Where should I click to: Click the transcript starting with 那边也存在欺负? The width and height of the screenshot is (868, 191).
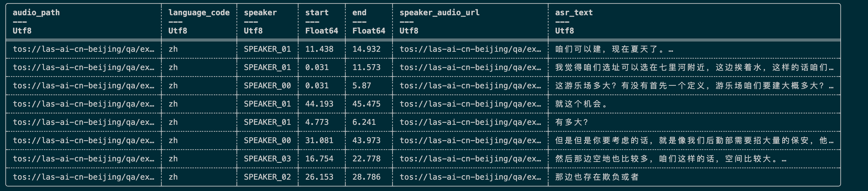pos(597,177)
